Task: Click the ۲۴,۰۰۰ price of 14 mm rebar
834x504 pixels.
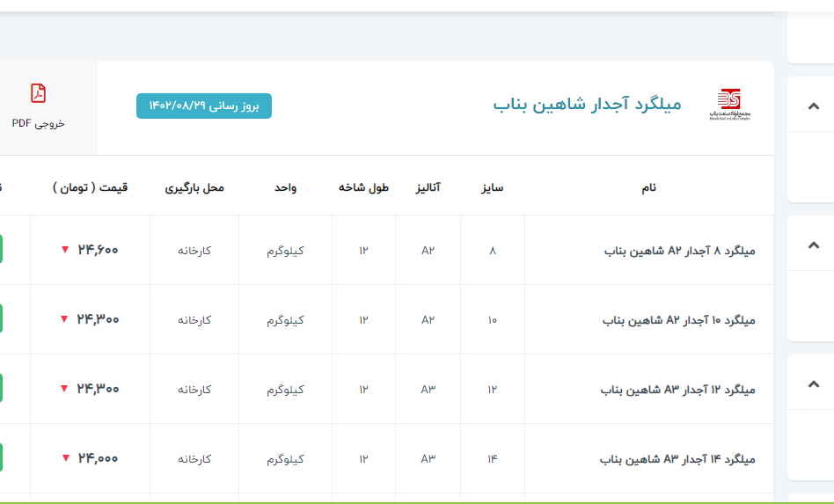Action: point(98,458)
